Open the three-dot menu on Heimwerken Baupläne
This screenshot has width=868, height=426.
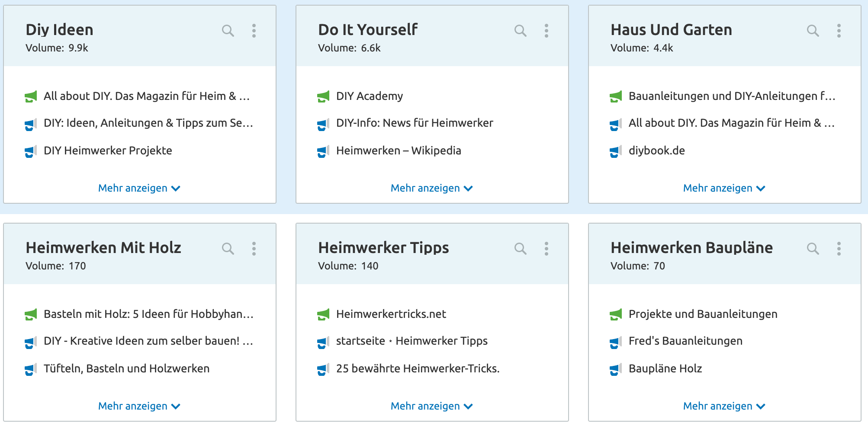click(x=839, y=249)
